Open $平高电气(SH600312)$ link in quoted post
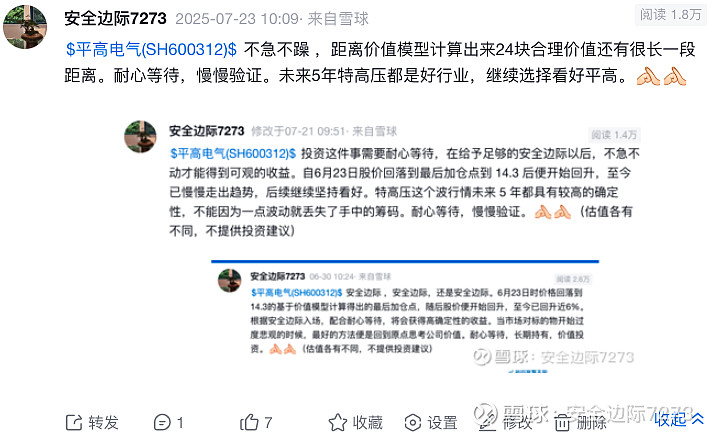714x436 pixels. pos(233,154)
